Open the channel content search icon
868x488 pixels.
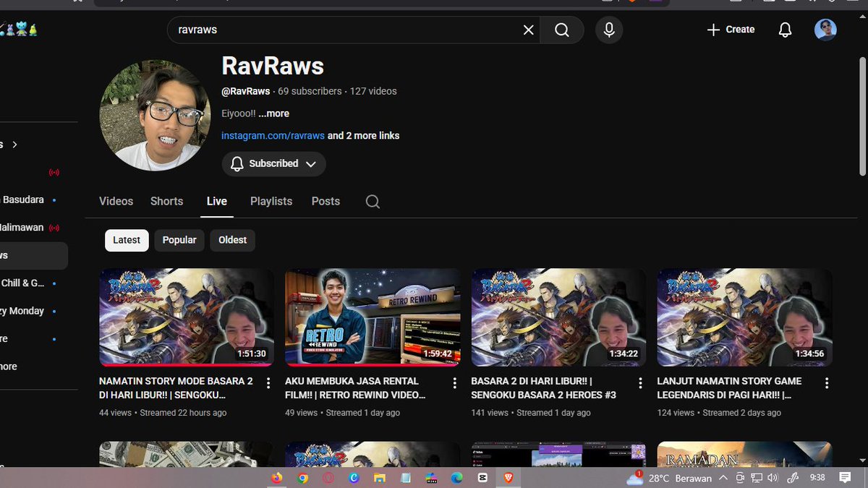372,201
